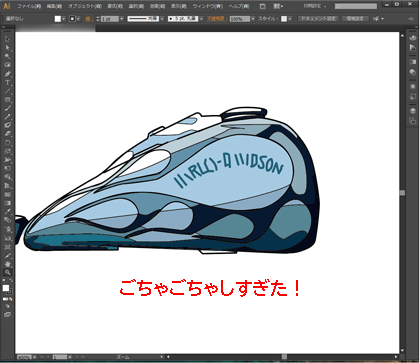
Task: Open the brush definition dropdown
Action: click(x=201, y=19)
